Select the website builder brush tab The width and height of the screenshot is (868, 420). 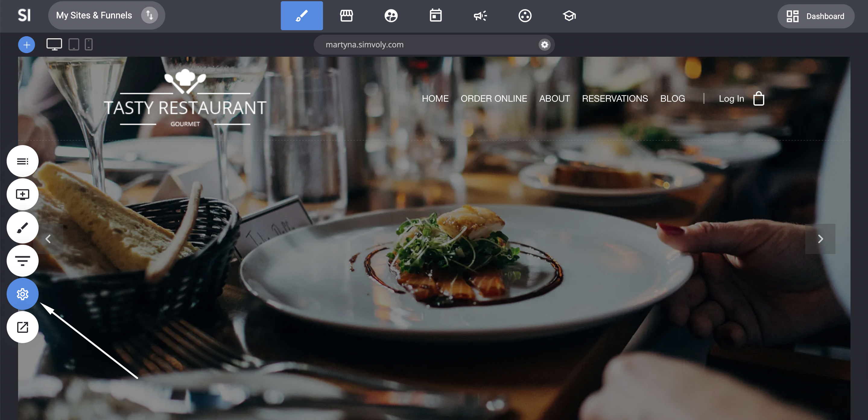point(302,15)
